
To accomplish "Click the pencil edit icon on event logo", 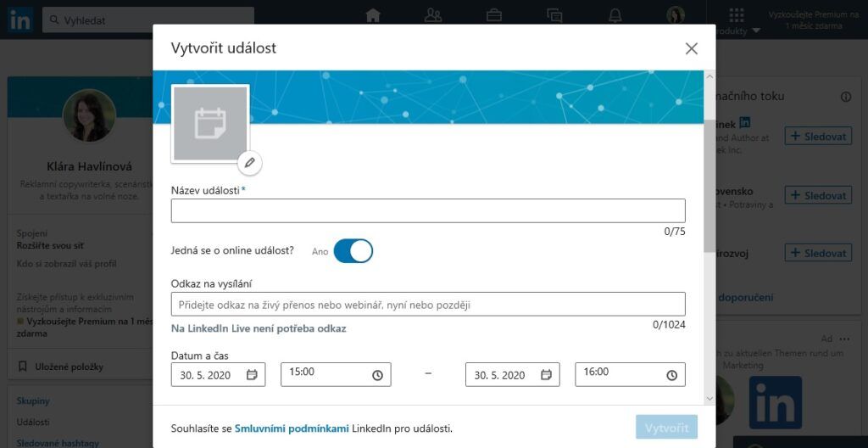I will (249, 162).
